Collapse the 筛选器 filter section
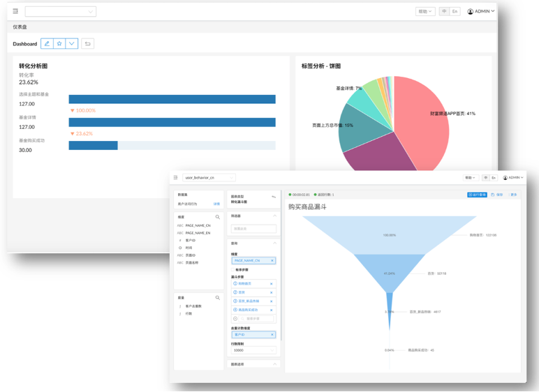 [x=274, y=216]
